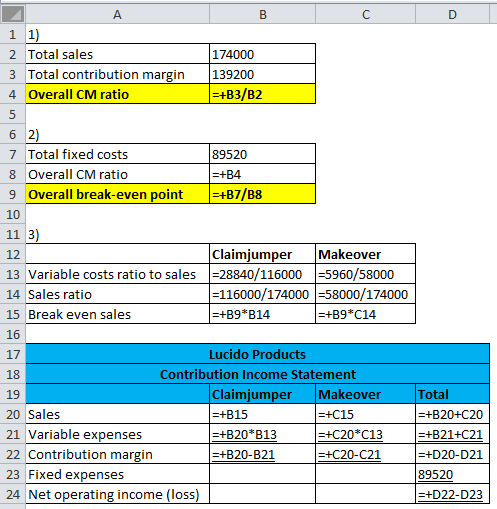Click formula =+C20*C13

point(366,434)
